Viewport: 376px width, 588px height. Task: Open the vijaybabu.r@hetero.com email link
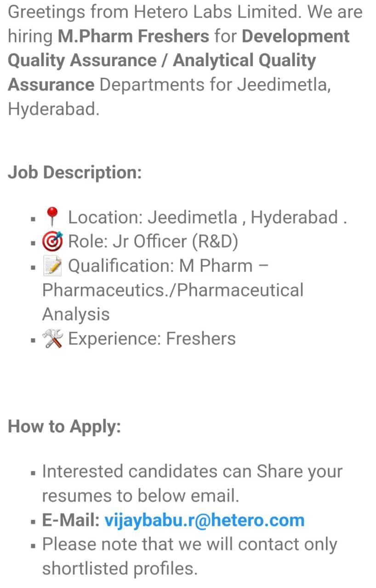coord(205,520)
